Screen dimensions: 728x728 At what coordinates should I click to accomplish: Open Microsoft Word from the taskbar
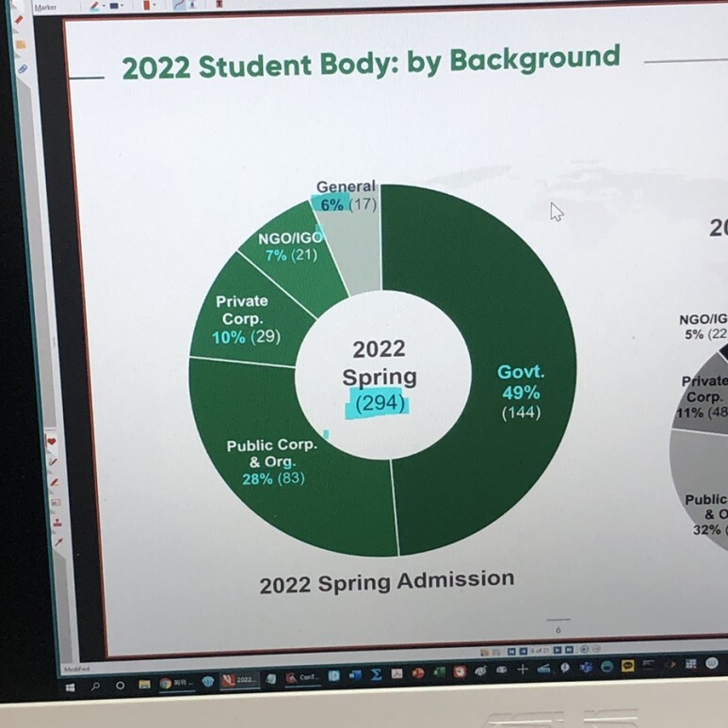pyautogui.click(x=355, y=676)
